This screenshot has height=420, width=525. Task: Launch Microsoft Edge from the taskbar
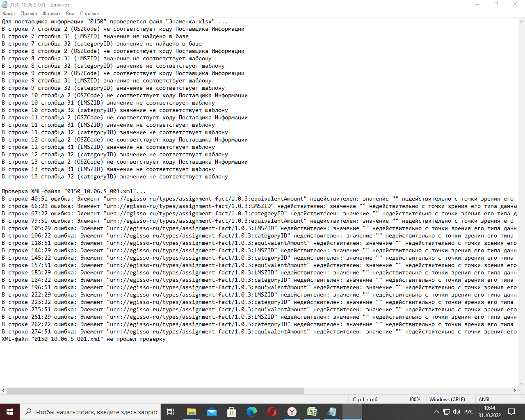(252, 412)
